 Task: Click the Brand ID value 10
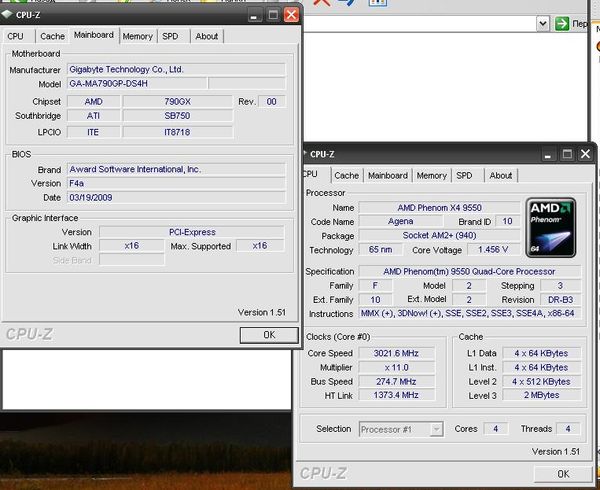pyautogui.click(x=507, y=221)
